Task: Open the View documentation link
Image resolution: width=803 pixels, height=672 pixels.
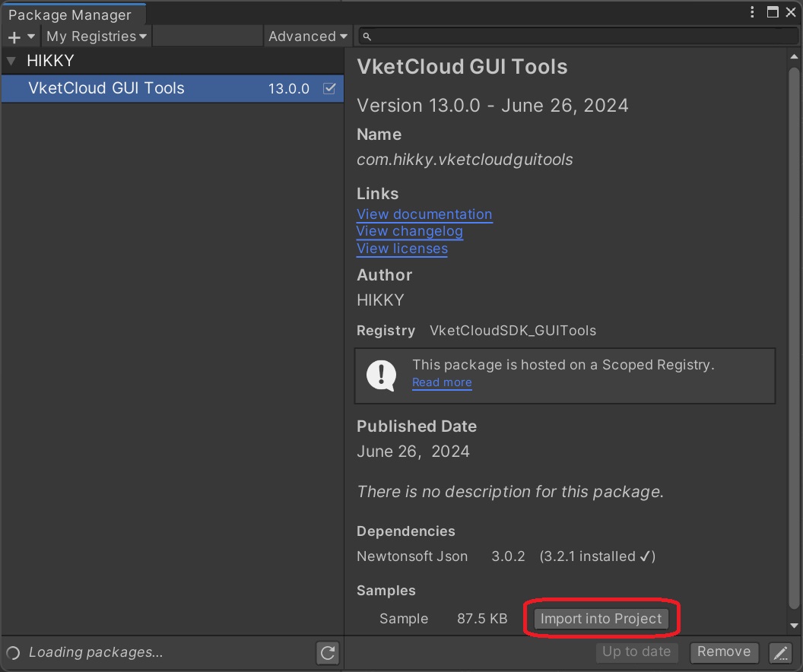Action: click(x=424, y=214)
